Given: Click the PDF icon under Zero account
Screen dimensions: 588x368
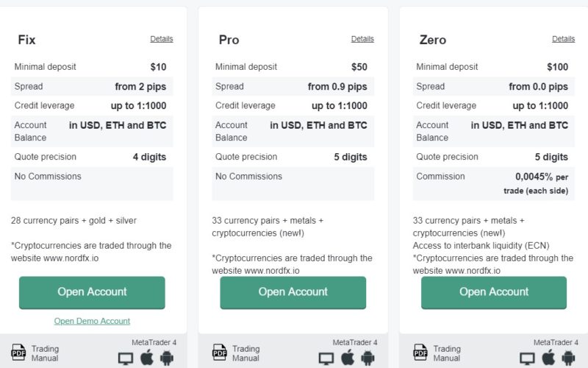Looking at the screenshot, I should point(420,353).
